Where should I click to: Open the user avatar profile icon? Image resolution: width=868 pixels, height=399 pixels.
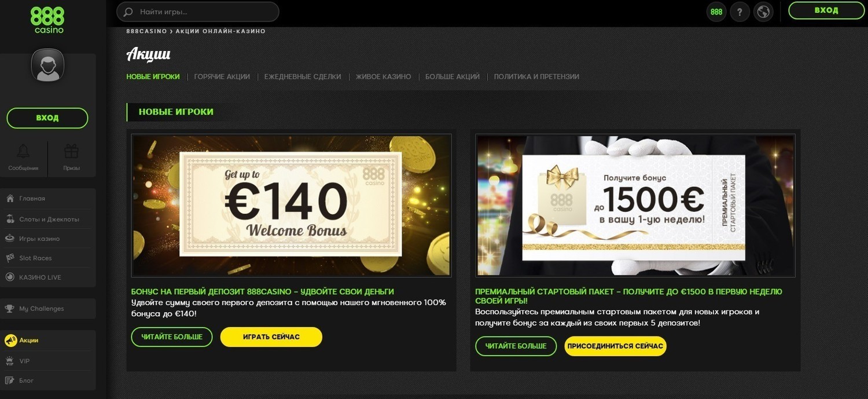[x=47, y=65]
